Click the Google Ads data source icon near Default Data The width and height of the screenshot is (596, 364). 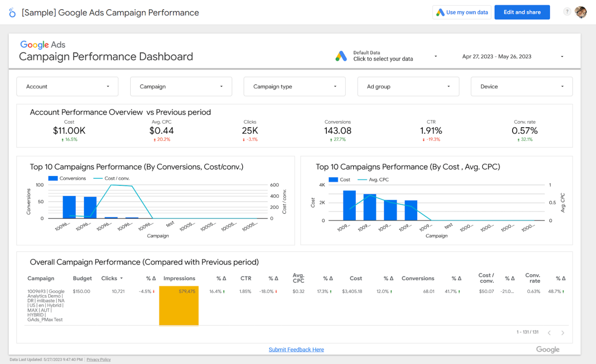coord(341,56)
